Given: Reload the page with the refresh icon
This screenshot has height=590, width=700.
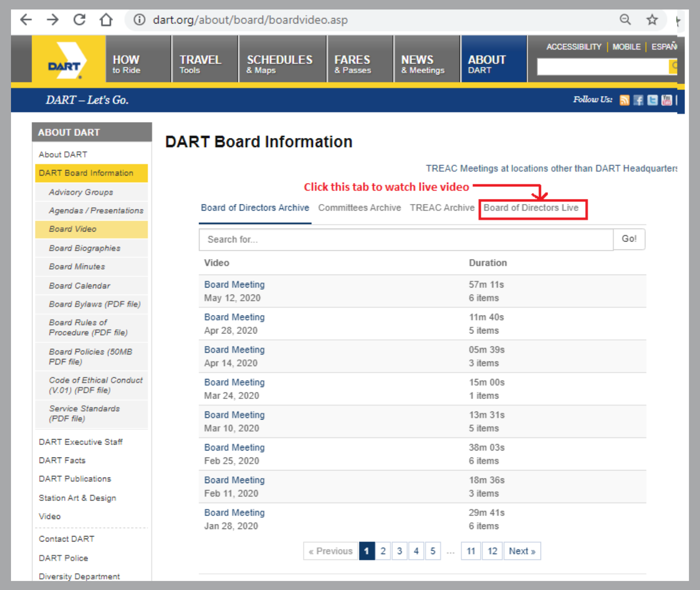Looking at the screenshot, I should [80, 20].
